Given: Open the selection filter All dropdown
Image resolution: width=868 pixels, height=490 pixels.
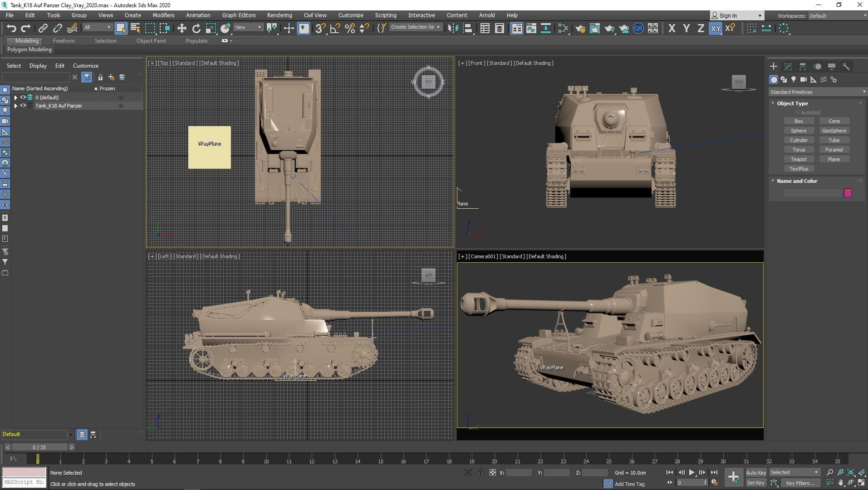Looking at the screenshot, I should tap(97, 27).
